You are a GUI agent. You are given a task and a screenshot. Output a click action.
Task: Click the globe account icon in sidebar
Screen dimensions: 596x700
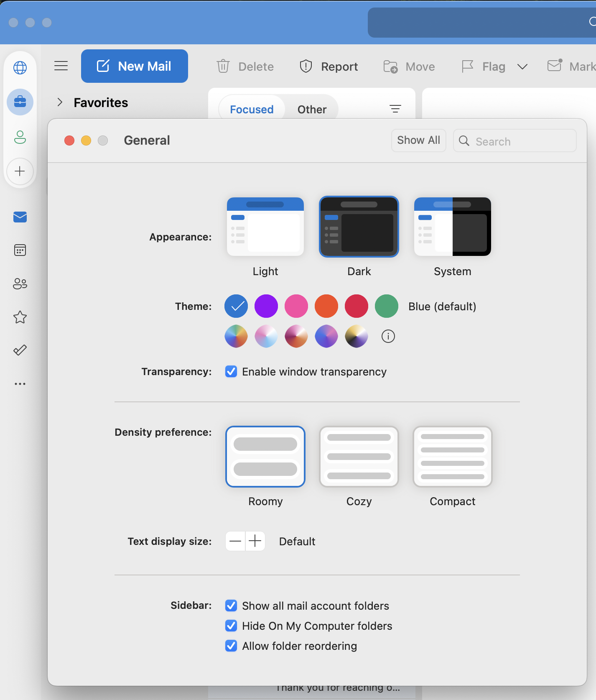point(20,67)
